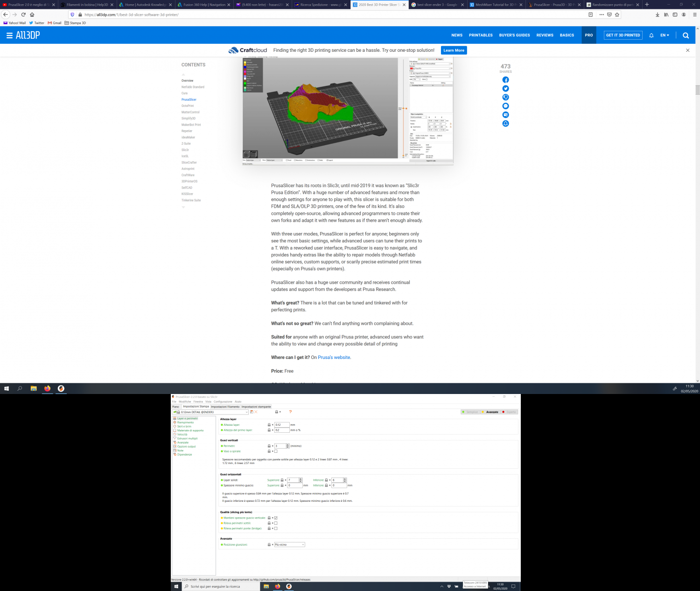Open BUYER'S GUIDES in All3DP nav
700x591 pixels.
514,35
